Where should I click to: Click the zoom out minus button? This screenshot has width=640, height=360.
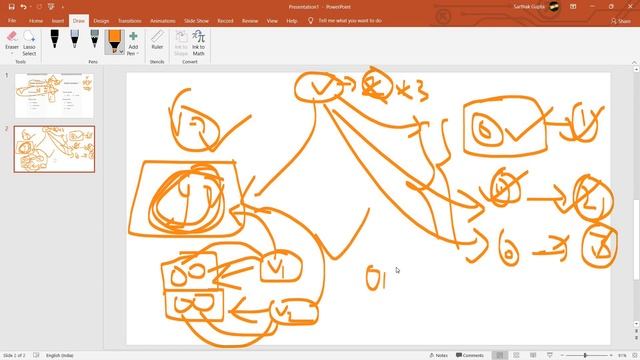(562, 356)
